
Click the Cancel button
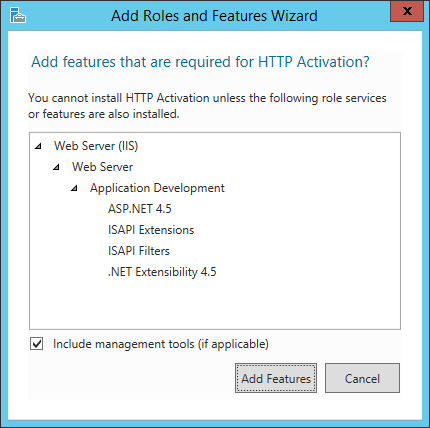[362, 378]
